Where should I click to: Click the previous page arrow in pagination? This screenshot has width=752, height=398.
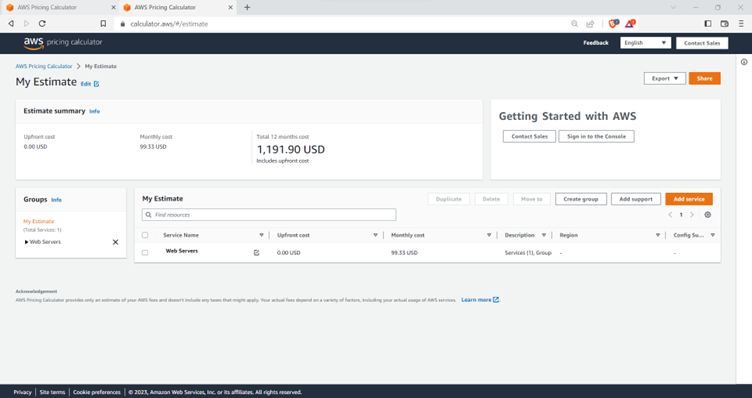(670, 215)
